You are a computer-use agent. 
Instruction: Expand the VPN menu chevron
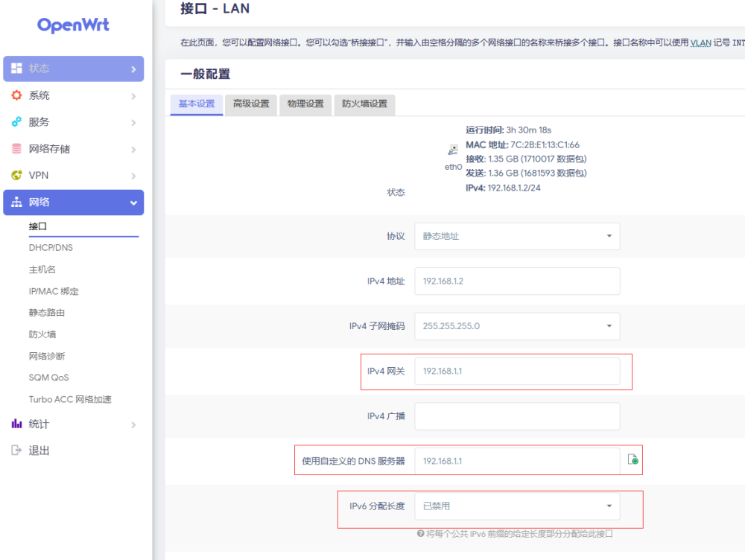pos(133,176)
